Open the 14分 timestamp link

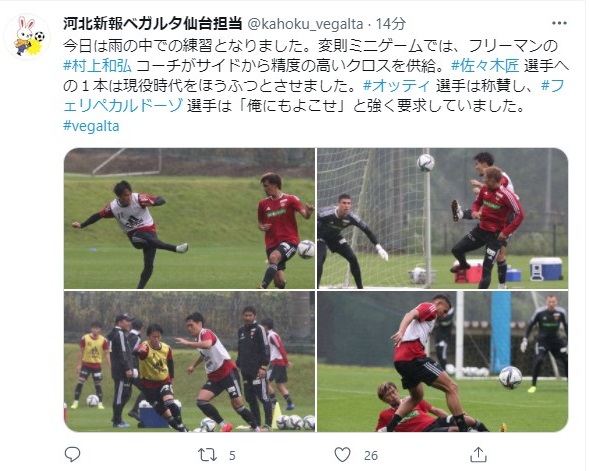pyautogui.click(x=391, y=24)
